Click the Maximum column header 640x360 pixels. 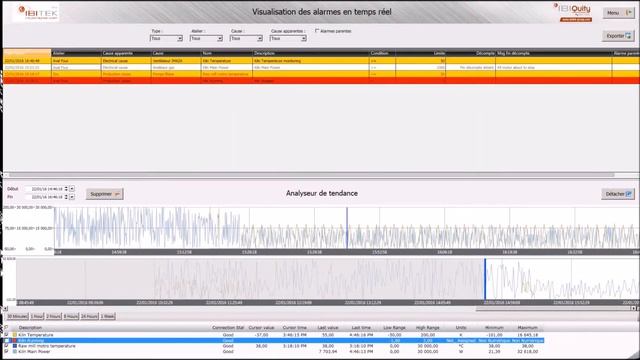(527, 328)
